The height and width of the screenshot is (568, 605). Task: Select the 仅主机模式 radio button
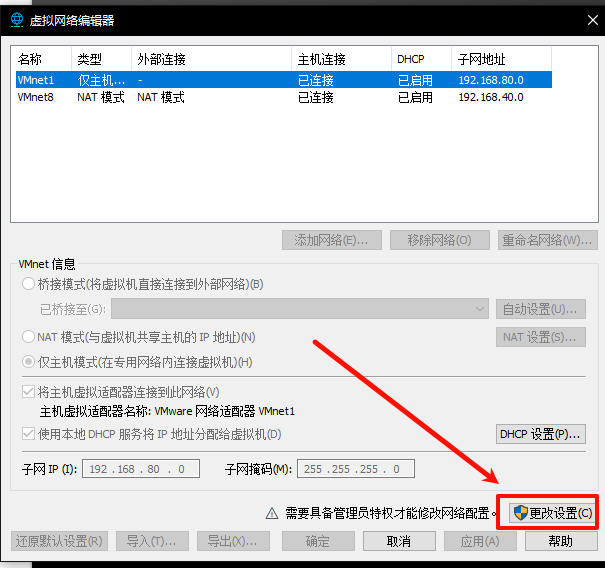(29, 362)
